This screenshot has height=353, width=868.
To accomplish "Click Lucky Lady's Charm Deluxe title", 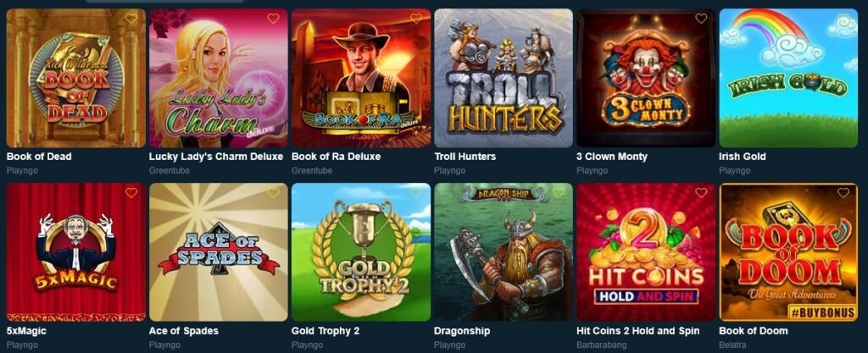I will click(216, 157).
